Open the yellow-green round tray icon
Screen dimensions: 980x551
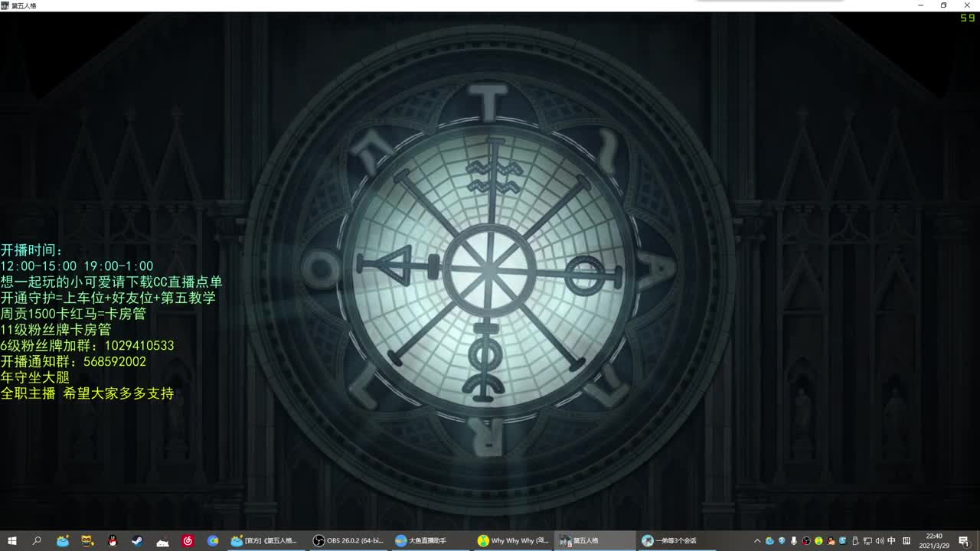[818, 541]
